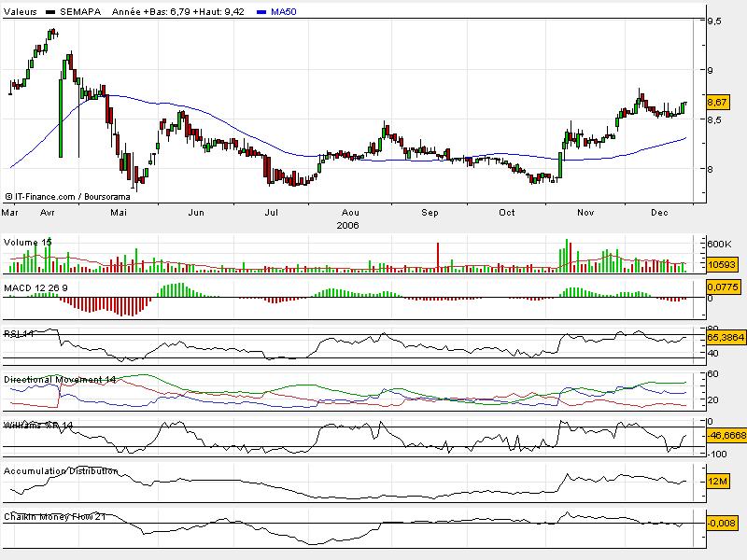The height and width of the screenshot is (560, 747).
Task: Click the Williams value tag -46,6668
Action: click(726, 436)
